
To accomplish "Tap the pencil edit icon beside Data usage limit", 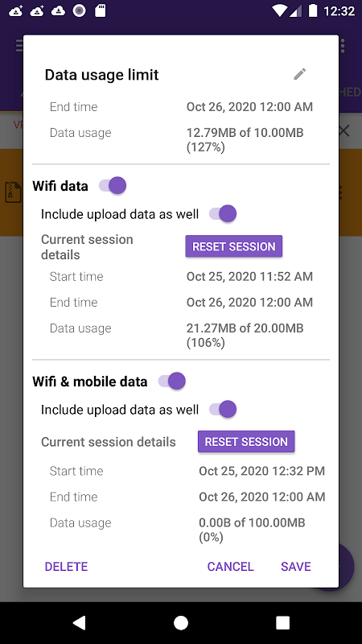I will (x=299, y=74).
